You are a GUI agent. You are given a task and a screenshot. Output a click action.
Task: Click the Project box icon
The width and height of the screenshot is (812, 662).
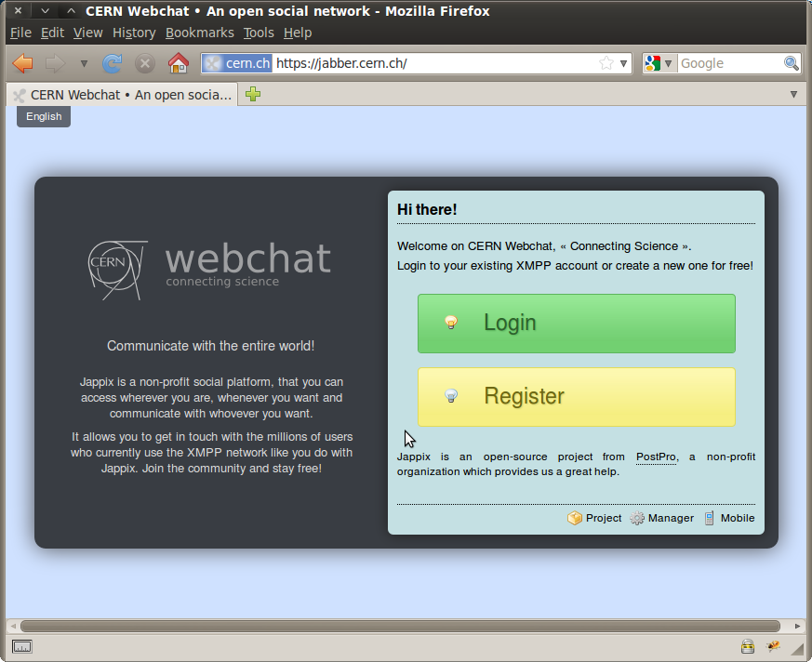coord(574,518)
